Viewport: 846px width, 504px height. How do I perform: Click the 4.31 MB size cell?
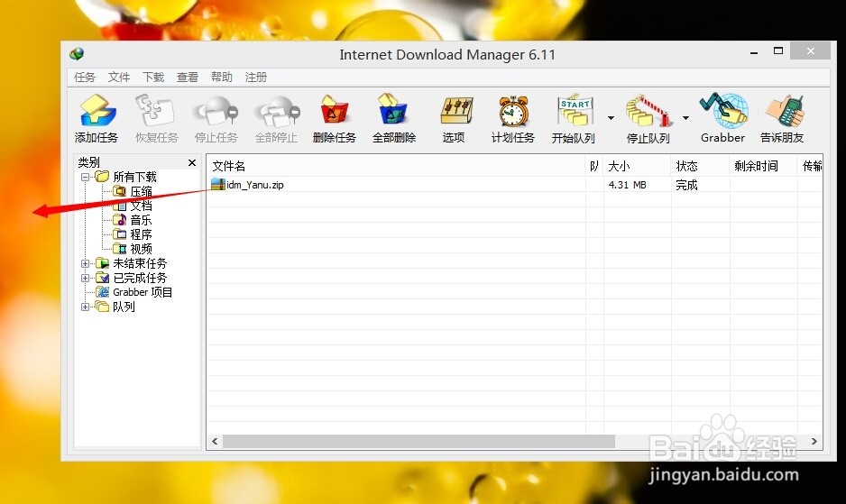point(627,185)
